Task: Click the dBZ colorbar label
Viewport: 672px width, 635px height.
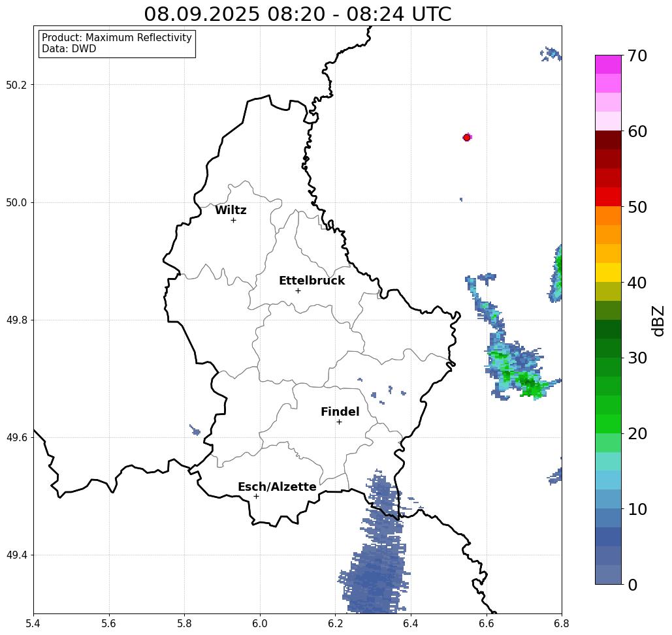Action: (658, 321)
